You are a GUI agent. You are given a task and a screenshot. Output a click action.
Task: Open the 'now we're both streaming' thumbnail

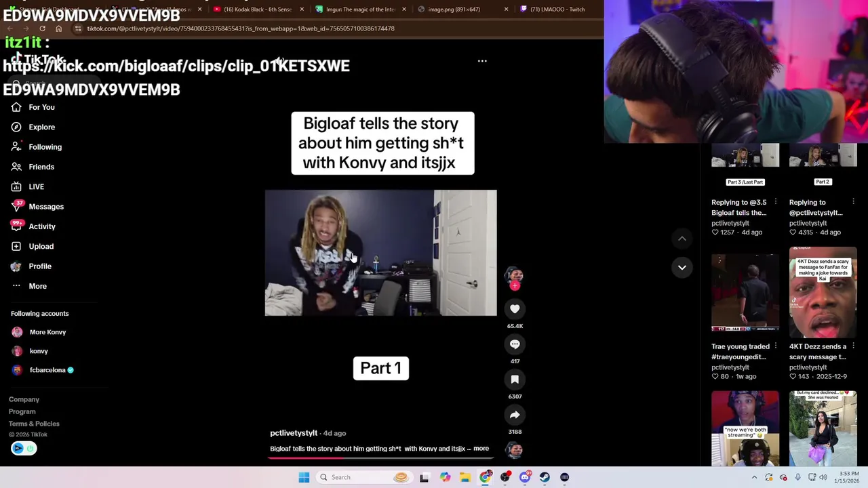(745, 428)
